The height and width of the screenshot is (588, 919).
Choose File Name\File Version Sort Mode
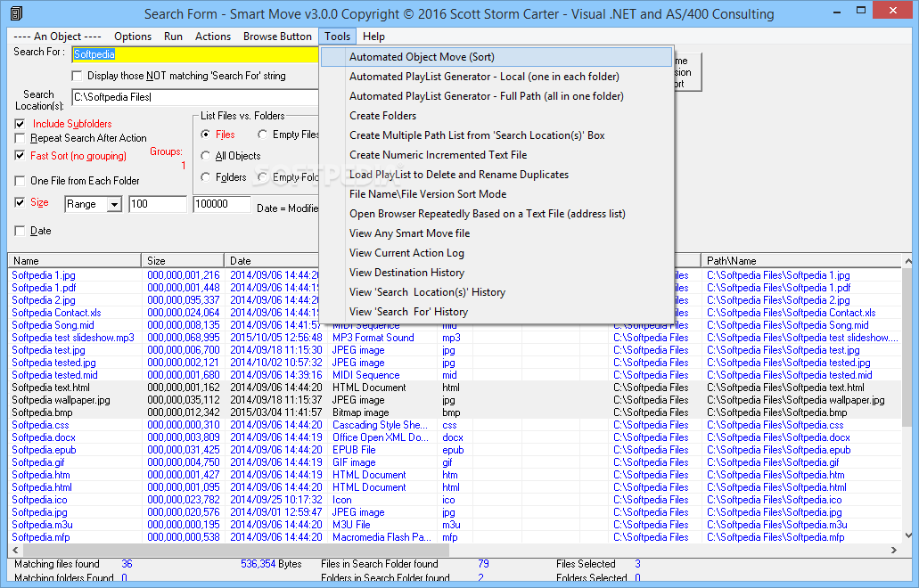click(x=496, y=194)
